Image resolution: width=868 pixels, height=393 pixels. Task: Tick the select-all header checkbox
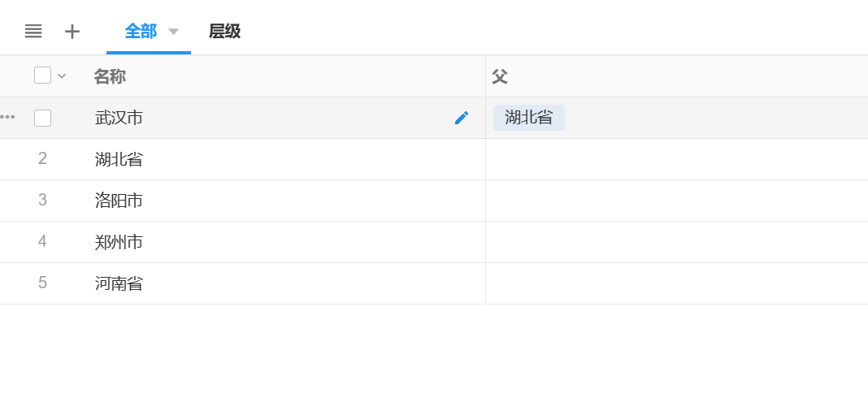pos(42,76)
